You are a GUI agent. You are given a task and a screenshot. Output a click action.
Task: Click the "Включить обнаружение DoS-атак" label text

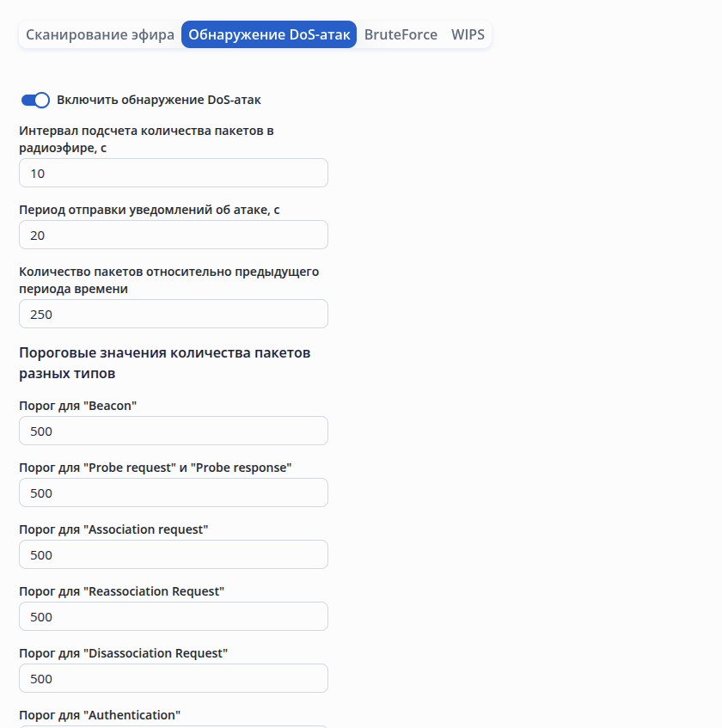(159, 100)
